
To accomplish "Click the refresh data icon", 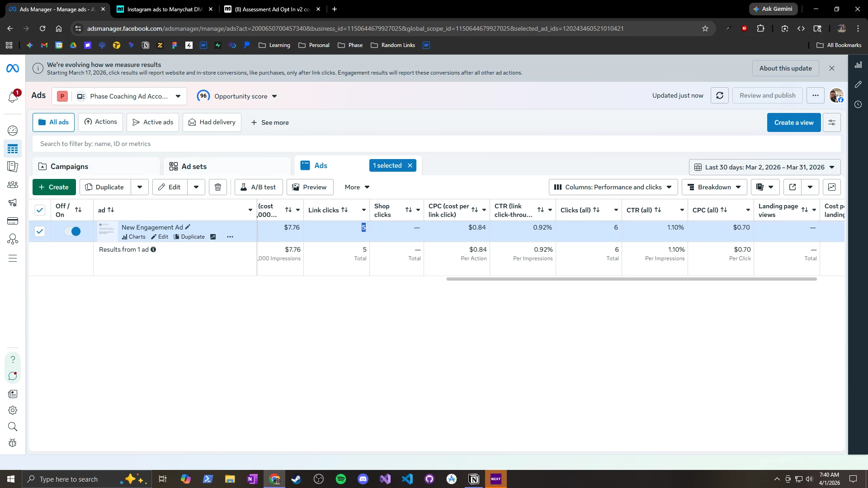I will (720, 95).
